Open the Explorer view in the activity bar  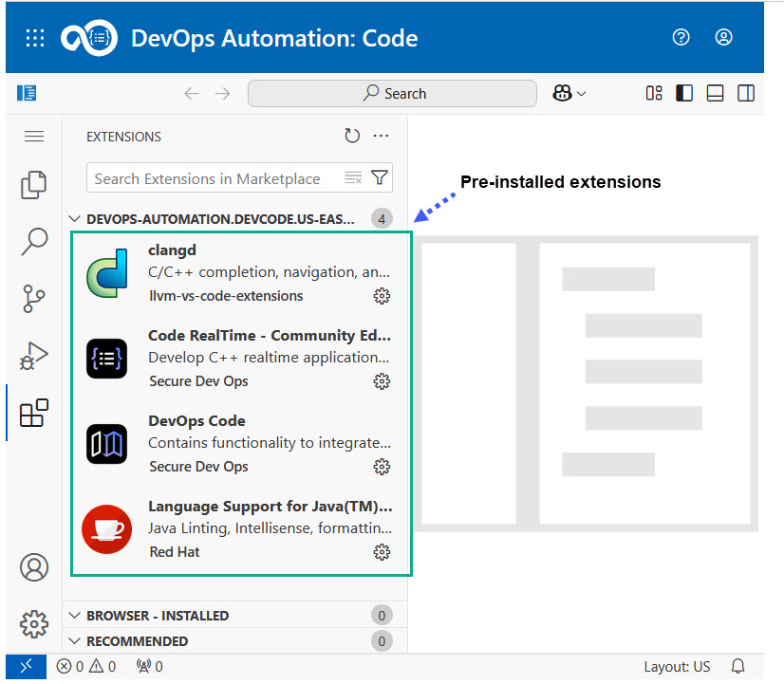(33, 185)
